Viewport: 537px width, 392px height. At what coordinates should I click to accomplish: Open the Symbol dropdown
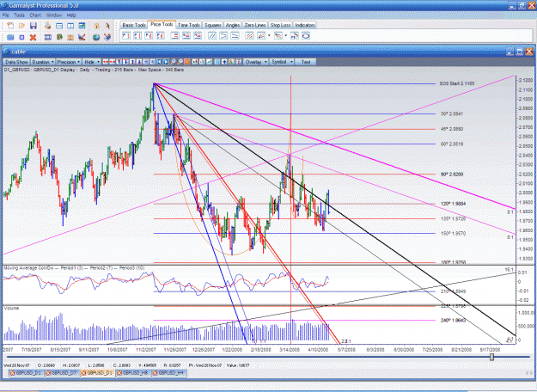(282, 62)
